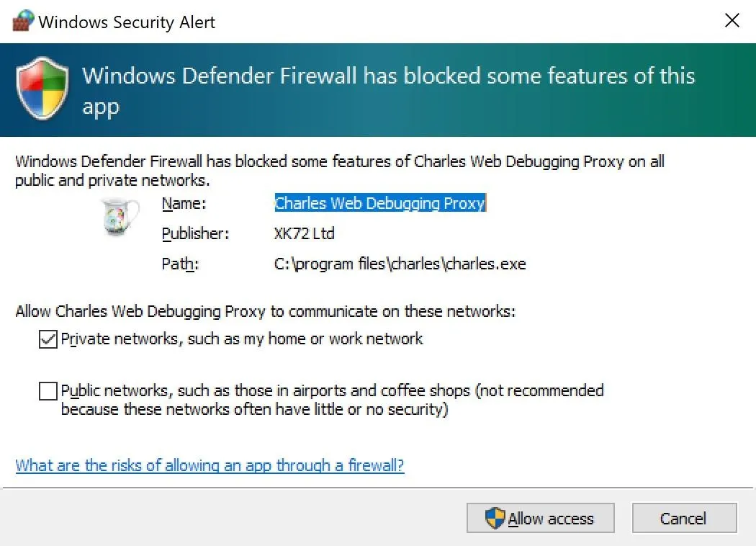Click the Path: label

coord(180,264)
